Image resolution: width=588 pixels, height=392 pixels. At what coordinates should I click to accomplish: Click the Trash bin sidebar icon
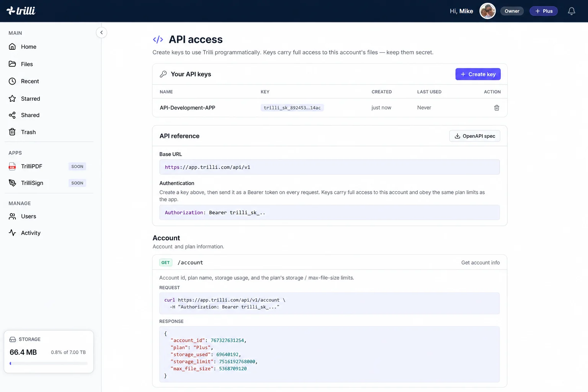click(x=12, y=132)
